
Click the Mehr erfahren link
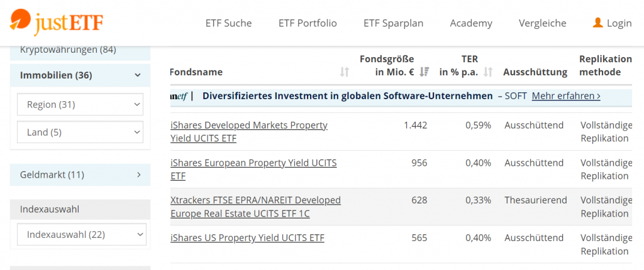(x=566, y=96)
